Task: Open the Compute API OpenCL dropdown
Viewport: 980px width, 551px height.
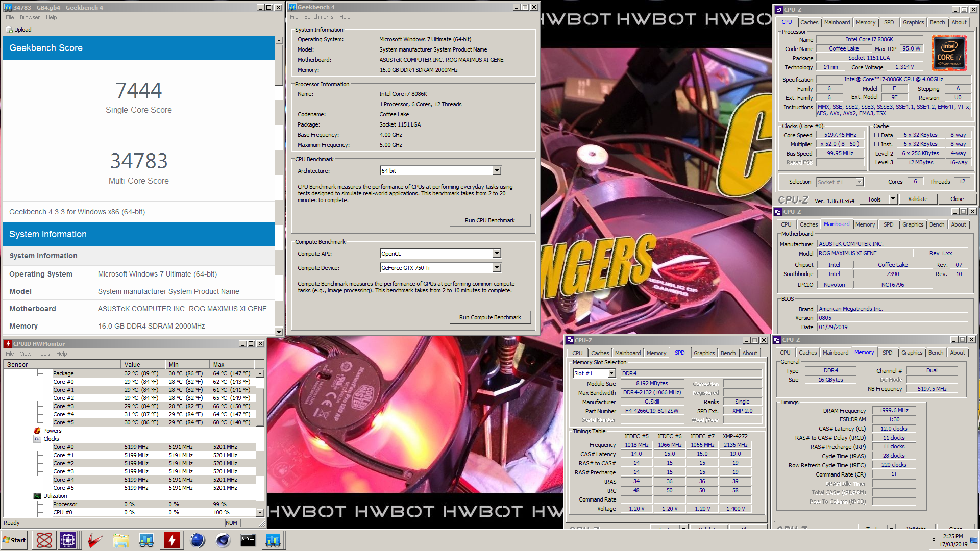Action: pos(497,254)
